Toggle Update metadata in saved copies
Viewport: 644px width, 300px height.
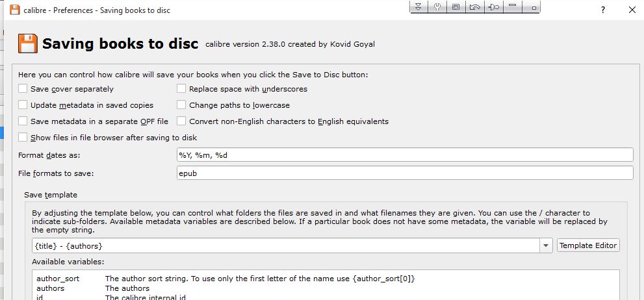23,105
